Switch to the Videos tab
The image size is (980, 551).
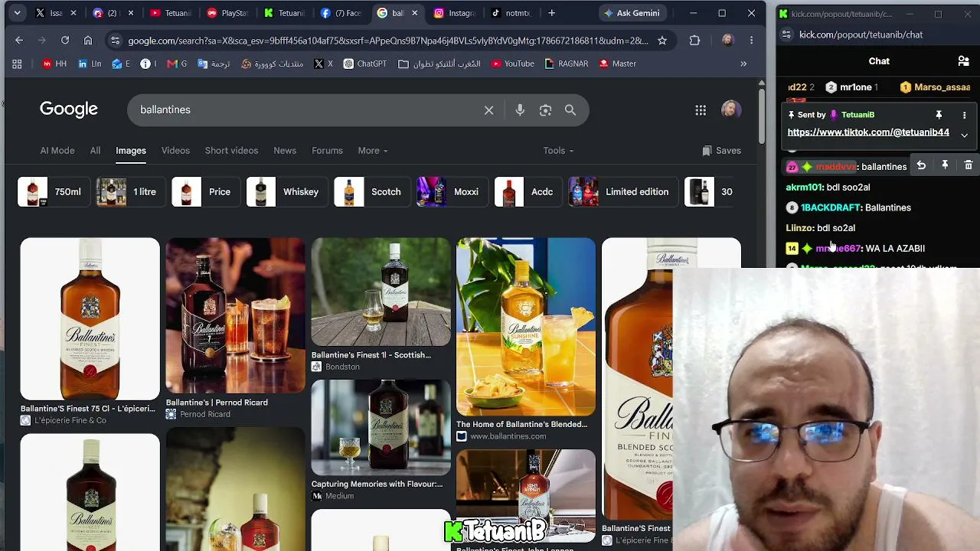(175, 151)
